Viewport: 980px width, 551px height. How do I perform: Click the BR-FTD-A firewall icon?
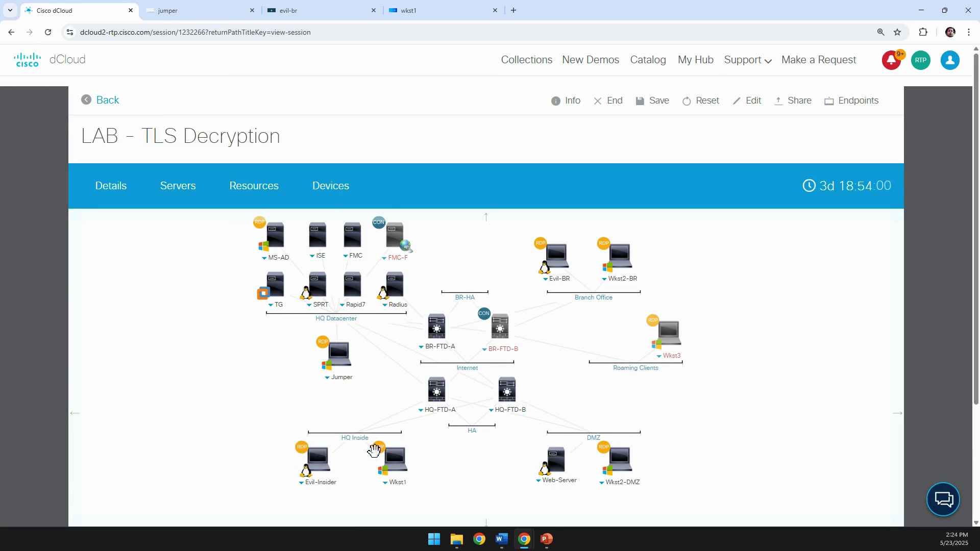(x=436, y=327)
